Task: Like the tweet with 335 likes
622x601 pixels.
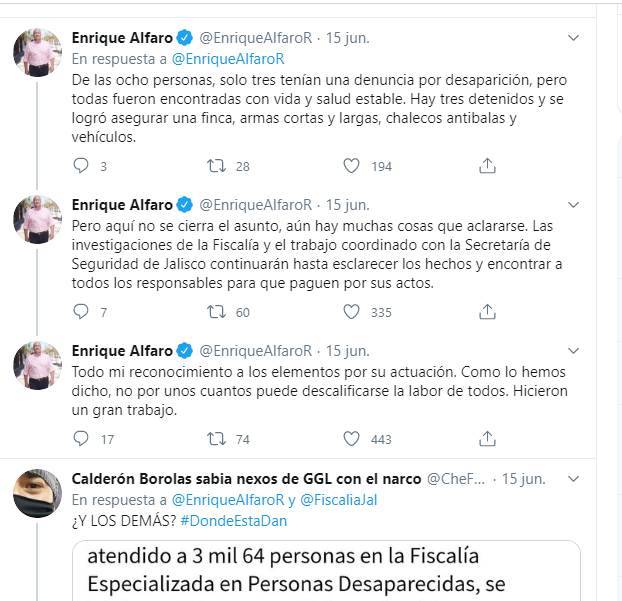Action: click(351, 311)
